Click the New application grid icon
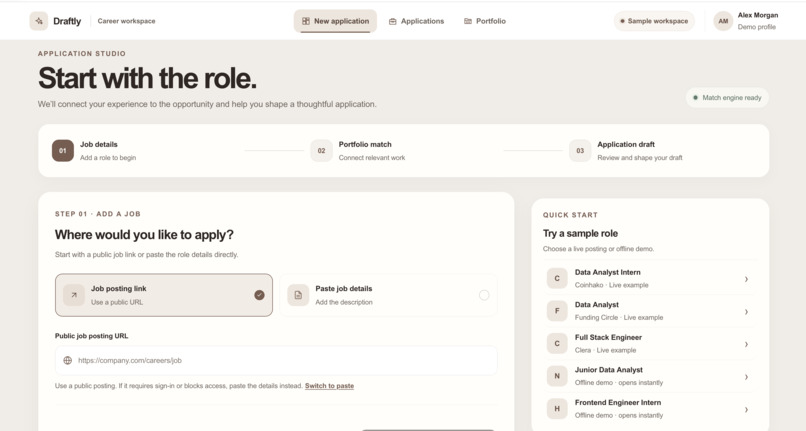Image resolution: width=806 pixels, height=431 pixels. tap(306, 21)
